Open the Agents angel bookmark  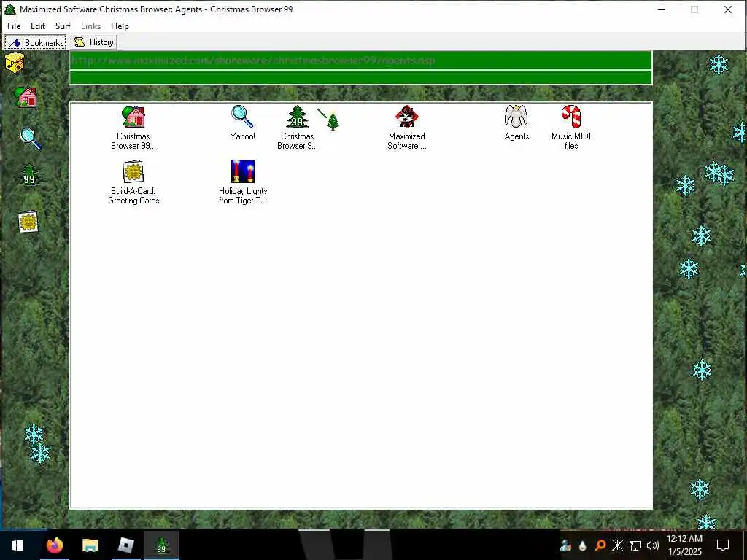tap(516, 117)
